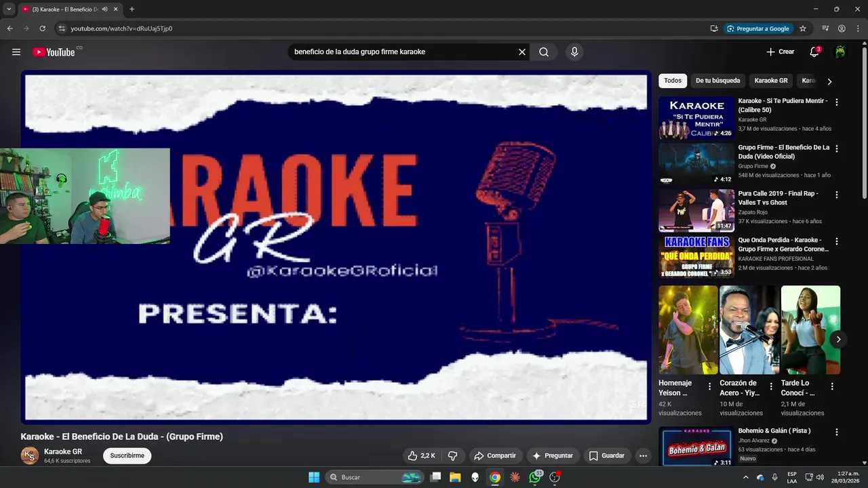Click the Preguntar sparkle button

(x=553, y=455)
